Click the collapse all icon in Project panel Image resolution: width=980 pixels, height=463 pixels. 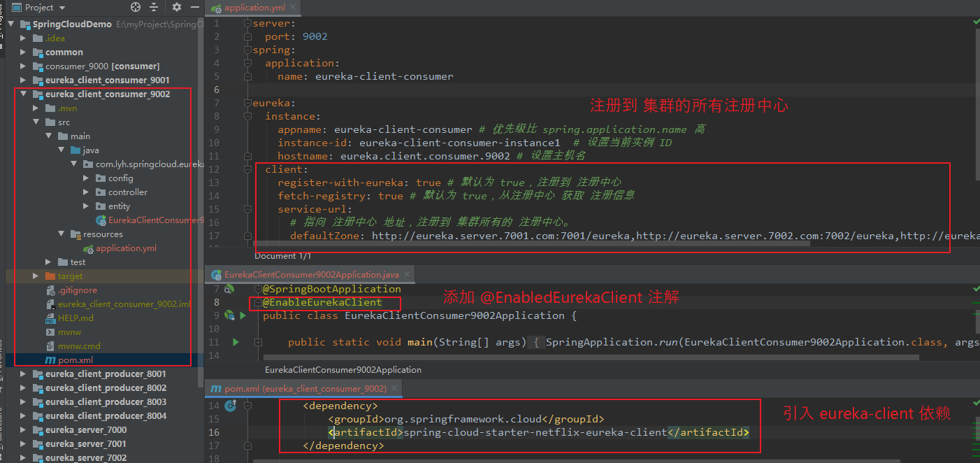click(155, 8)
